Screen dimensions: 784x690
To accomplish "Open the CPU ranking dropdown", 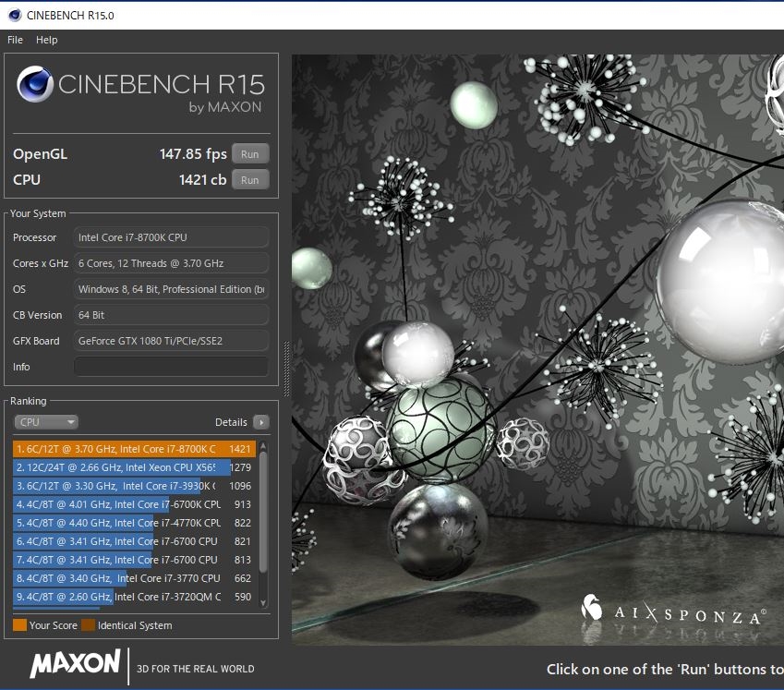I will [45, 422].
